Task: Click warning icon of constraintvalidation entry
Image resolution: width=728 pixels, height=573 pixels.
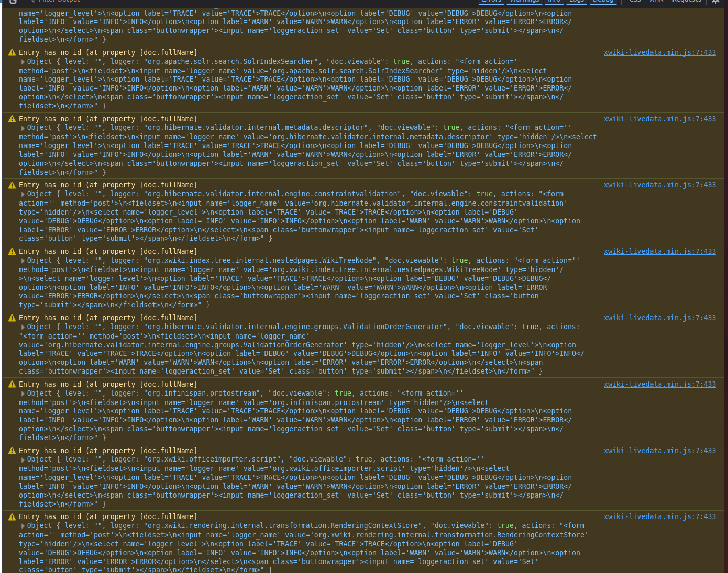Action: 12,185
